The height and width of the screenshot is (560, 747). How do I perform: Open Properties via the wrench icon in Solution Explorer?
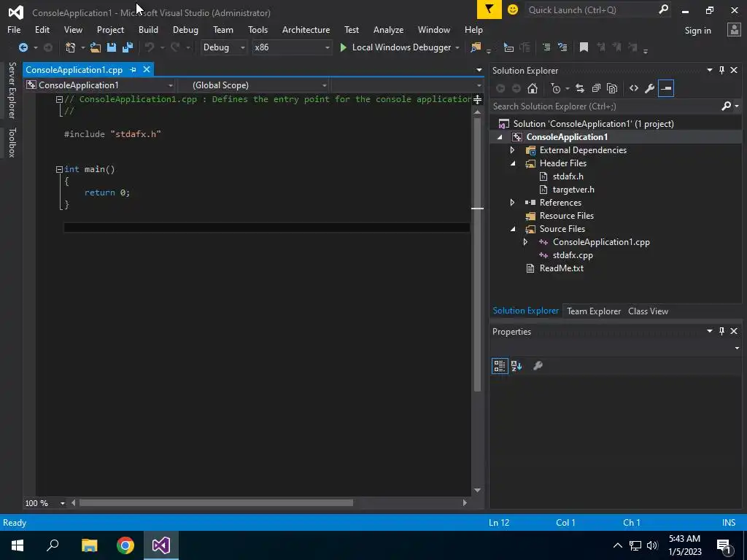[649, 88]
